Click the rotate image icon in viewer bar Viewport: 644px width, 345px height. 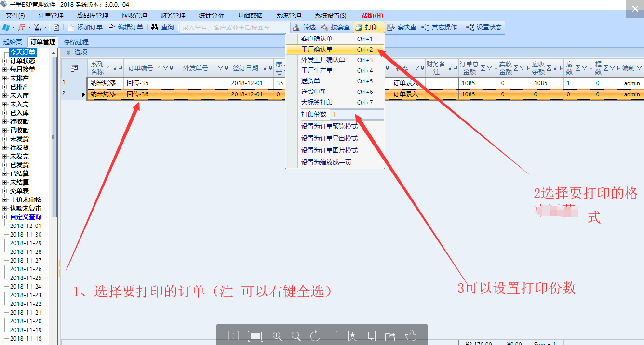point(315,336)
